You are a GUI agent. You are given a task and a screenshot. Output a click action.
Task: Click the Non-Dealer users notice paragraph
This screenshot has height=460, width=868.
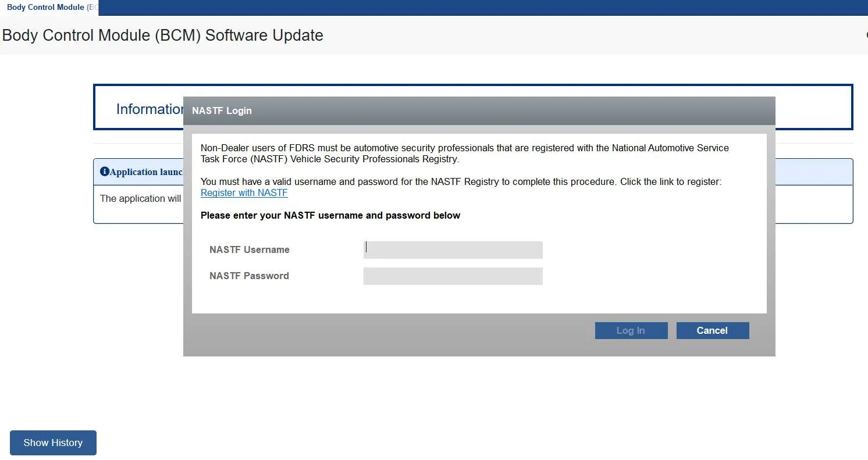pyautogui.click(x=464, y=154)
